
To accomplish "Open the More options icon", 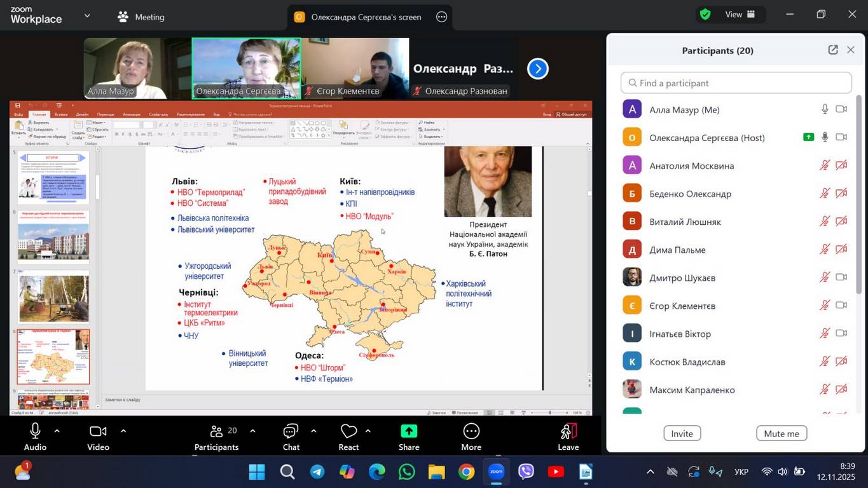I will click(471, 432).
